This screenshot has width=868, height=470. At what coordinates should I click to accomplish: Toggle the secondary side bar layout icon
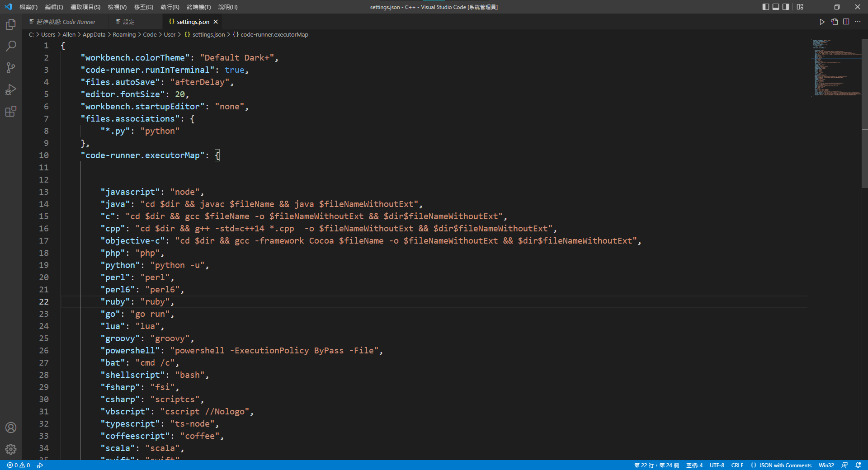(x=786, y=7)
